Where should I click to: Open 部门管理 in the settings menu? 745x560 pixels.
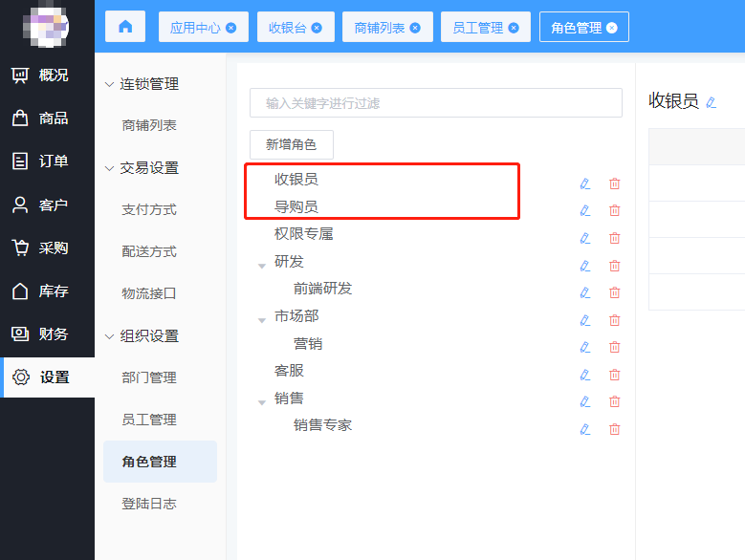149,377
